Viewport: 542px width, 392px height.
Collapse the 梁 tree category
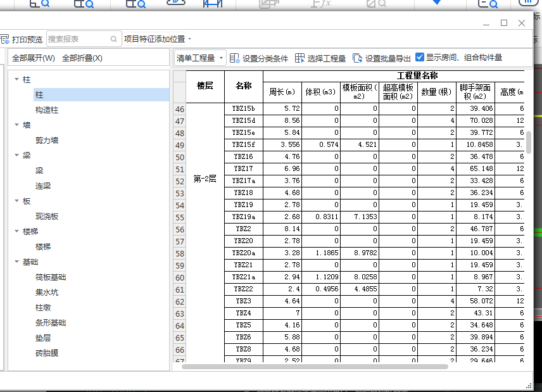tap(16, 156)
